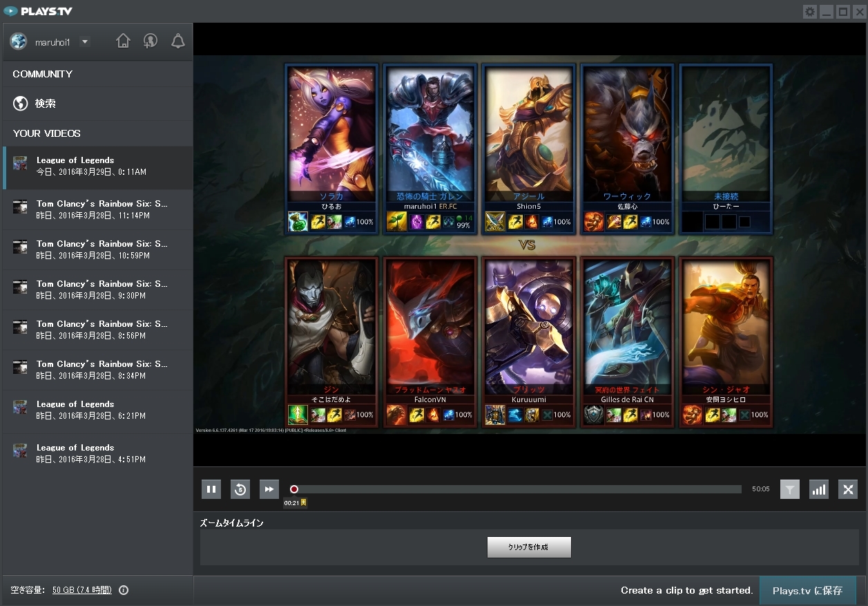The height and width of the screenshot is (606, 868).
Task: Open the 検索 community search
Action: [x=96, y=104]
